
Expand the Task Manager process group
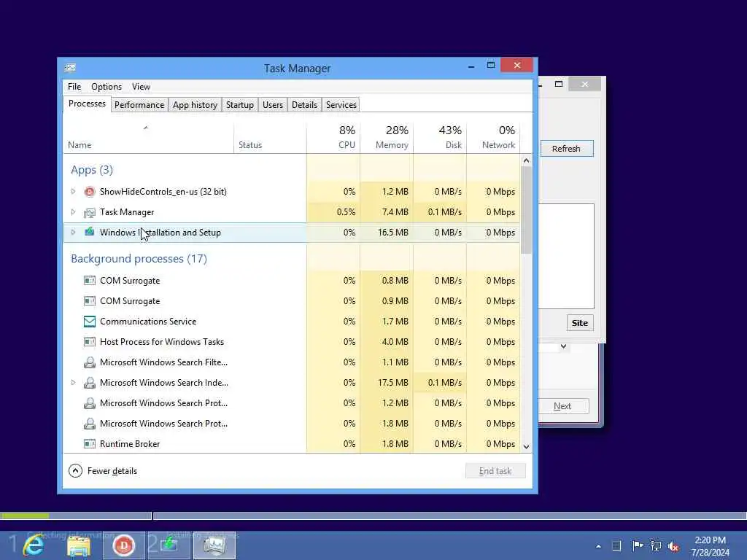click(x=73, y=212)
